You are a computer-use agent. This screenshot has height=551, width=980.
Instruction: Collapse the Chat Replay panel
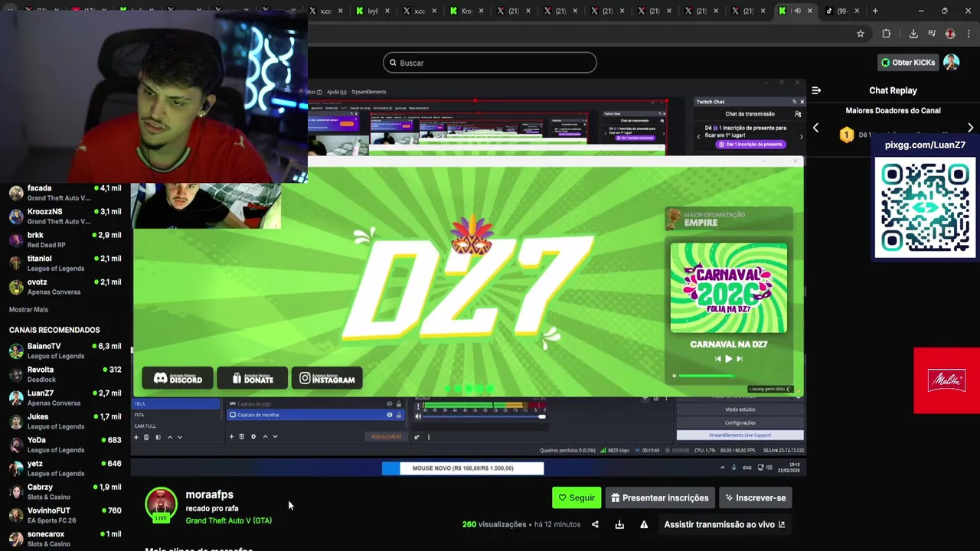[816, 90]
